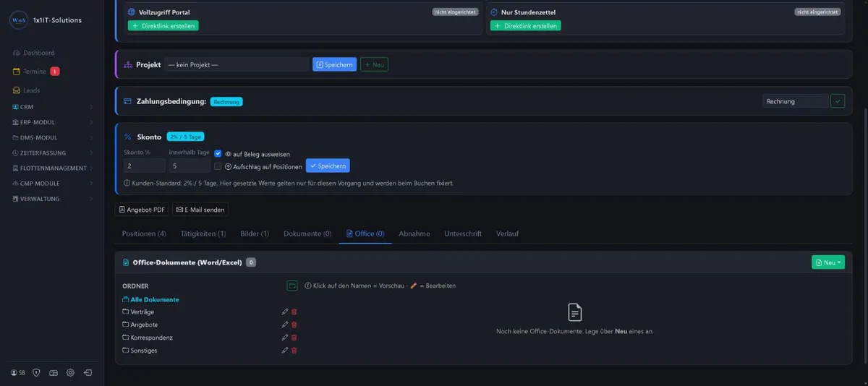This screenshot has height=386, width=868.
Task: Save the Projekt selection
Action: [x=334, y=64]
